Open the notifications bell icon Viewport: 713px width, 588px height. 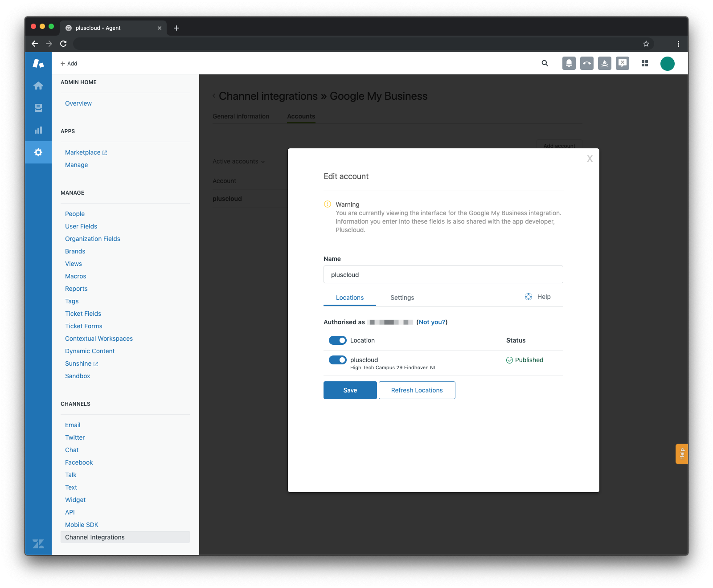[x=569, y=63]
